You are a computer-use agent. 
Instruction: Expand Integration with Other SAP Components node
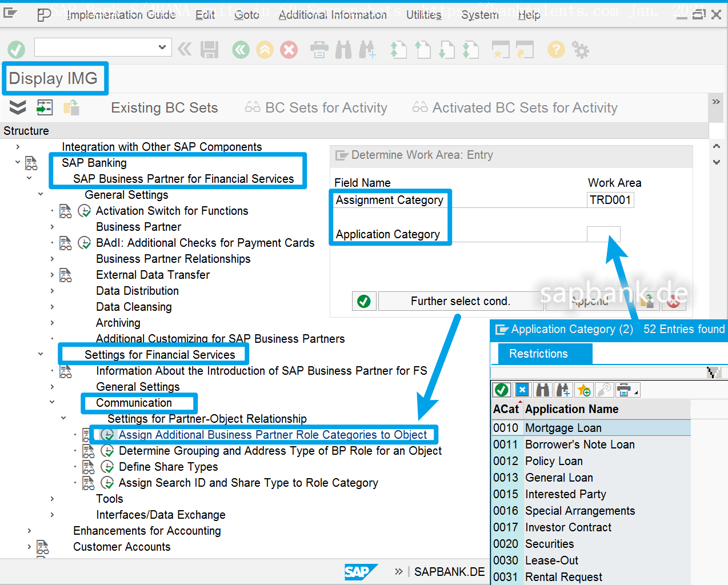tap(18, 147)
